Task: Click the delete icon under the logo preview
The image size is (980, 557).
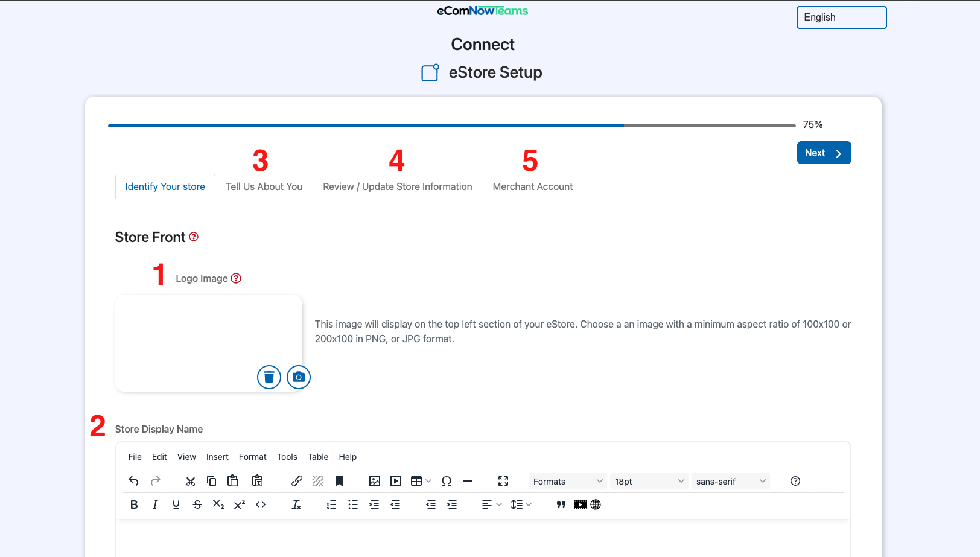Action: pos(269,377)
